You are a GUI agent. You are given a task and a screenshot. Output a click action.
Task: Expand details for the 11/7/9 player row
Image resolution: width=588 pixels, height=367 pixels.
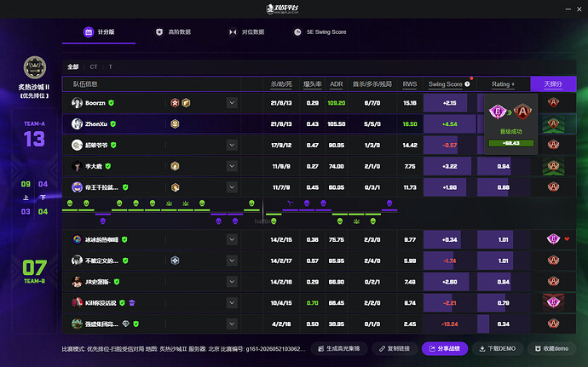pyautogui.click(x=232, y=187)
